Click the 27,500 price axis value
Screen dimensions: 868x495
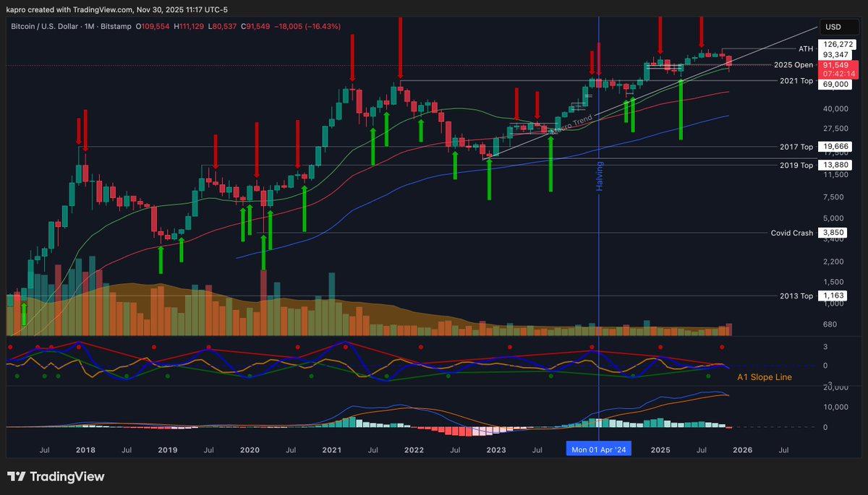point(835,129)
